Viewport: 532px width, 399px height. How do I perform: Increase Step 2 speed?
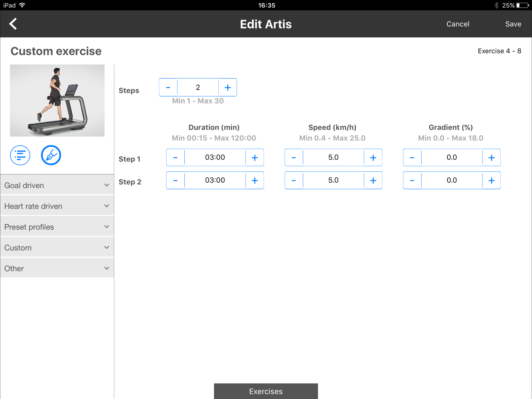[x=373, y=180]
